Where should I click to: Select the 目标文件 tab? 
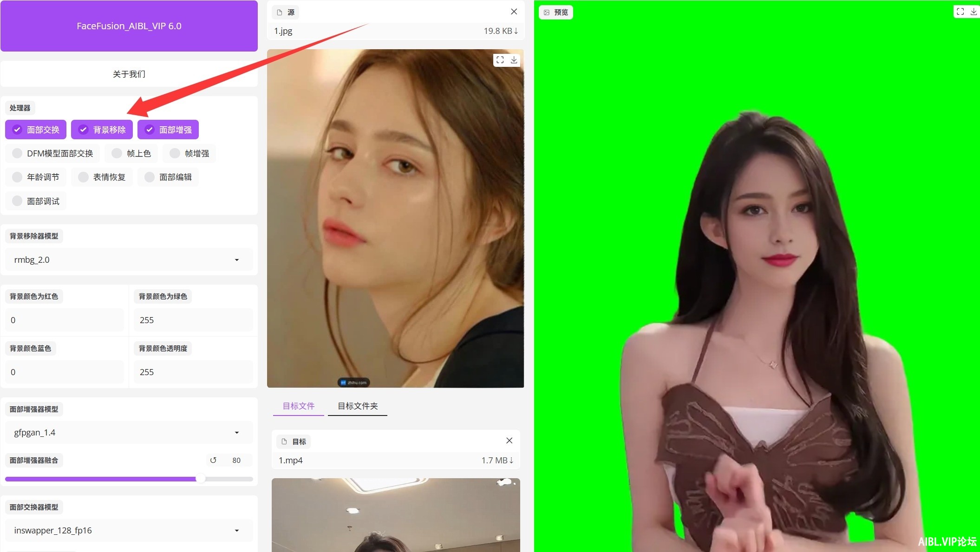298,406
